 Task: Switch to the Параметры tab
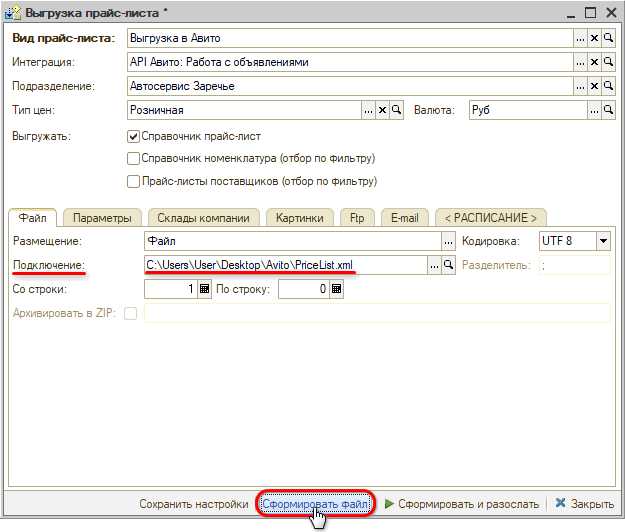coord(102,217)
